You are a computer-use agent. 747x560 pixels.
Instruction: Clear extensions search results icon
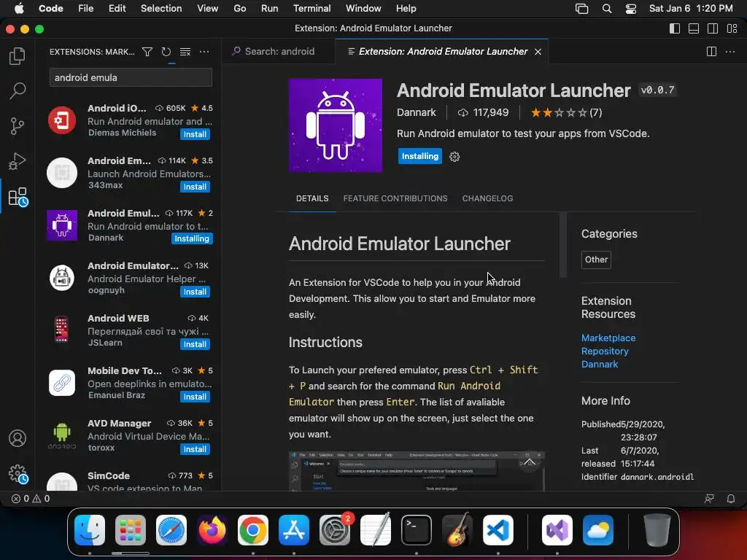point(185,52)
